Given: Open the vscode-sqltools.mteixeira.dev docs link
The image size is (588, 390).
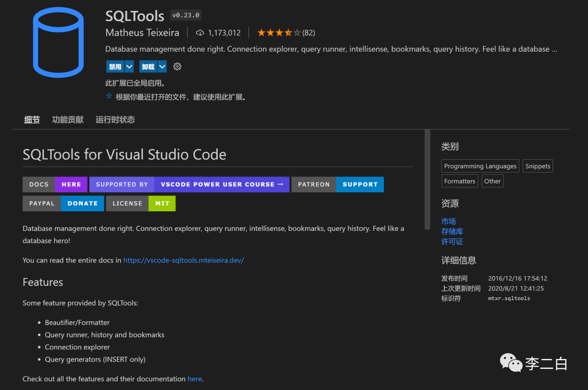Looking at the screenshot, I should point(183,260).
